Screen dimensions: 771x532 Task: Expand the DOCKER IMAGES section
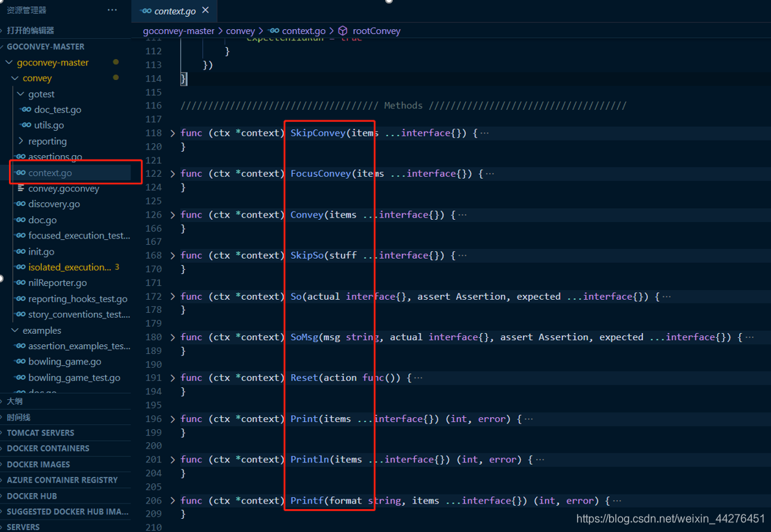tap(38, 464)
